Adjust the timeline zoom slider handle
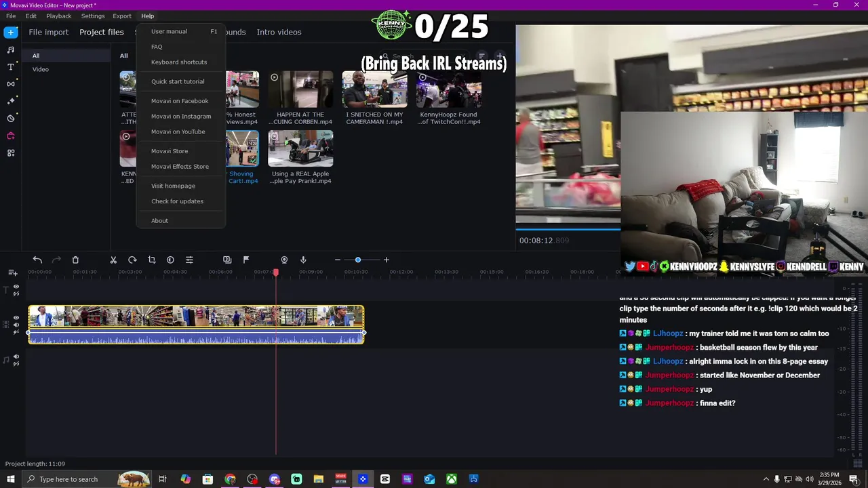The image size is (868, 488). [x=358, y=260]
